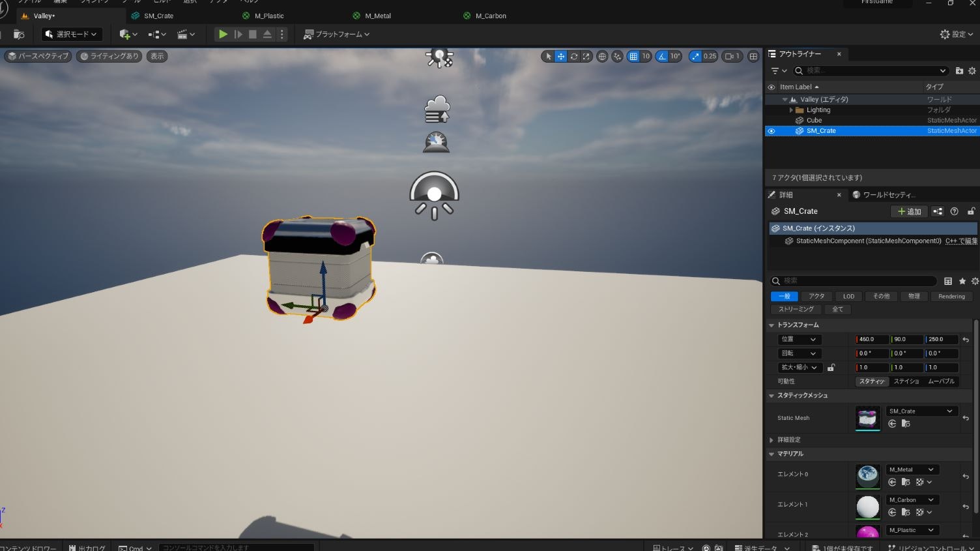Switch to the SM_Crate editor tab

[159, 16]
